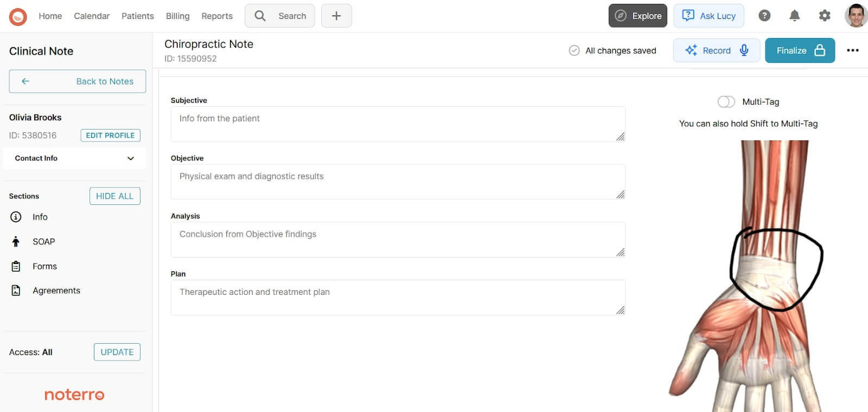Viewport: 868px width, 412px height.
Task: Click the search magnifier icon
Action: pyautogui.click(x=260, y=16)
